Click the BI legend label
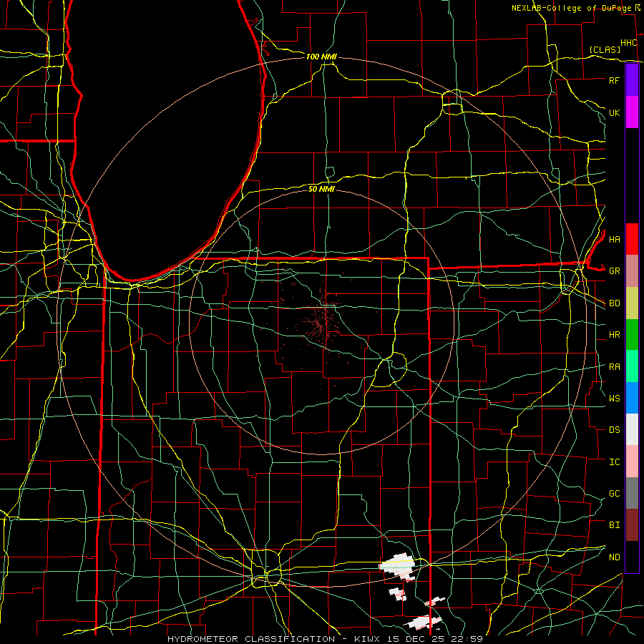 (614, 525)
